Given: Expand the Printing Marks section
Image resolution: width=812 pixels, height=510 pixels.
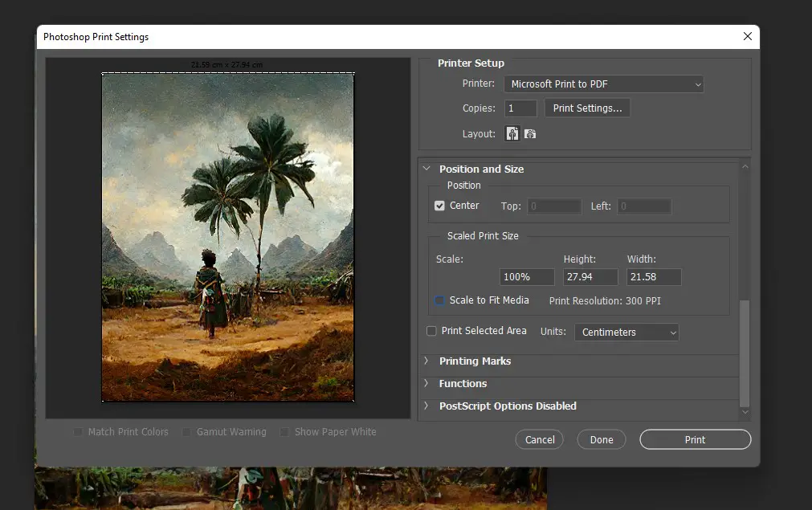Looking at the screenshot, I should tap(427, 361).
